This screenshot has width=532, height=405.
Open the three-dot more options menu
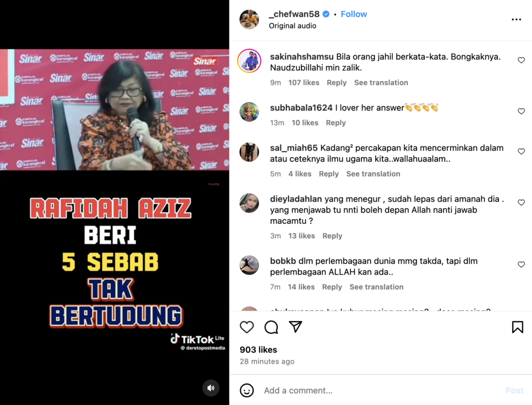pyautogui.click(x=516, y=20)
